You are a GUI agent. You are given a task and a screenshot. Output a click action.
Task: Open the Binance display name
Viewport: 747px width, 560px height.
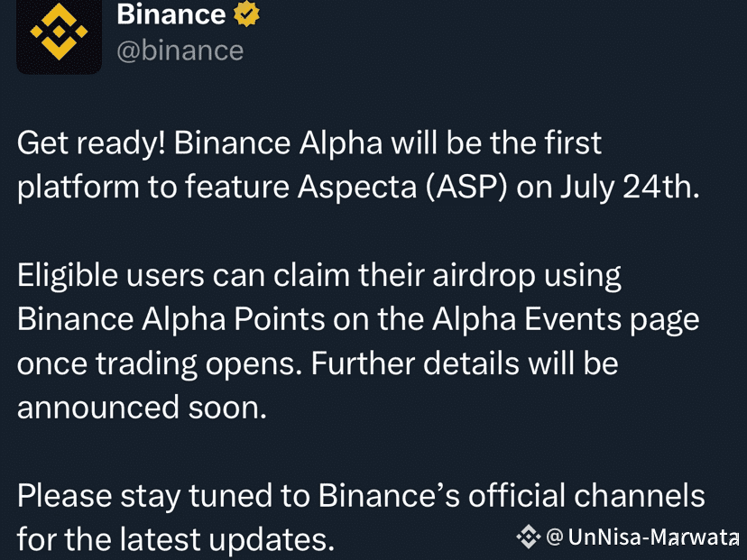[x=171, y=14]
